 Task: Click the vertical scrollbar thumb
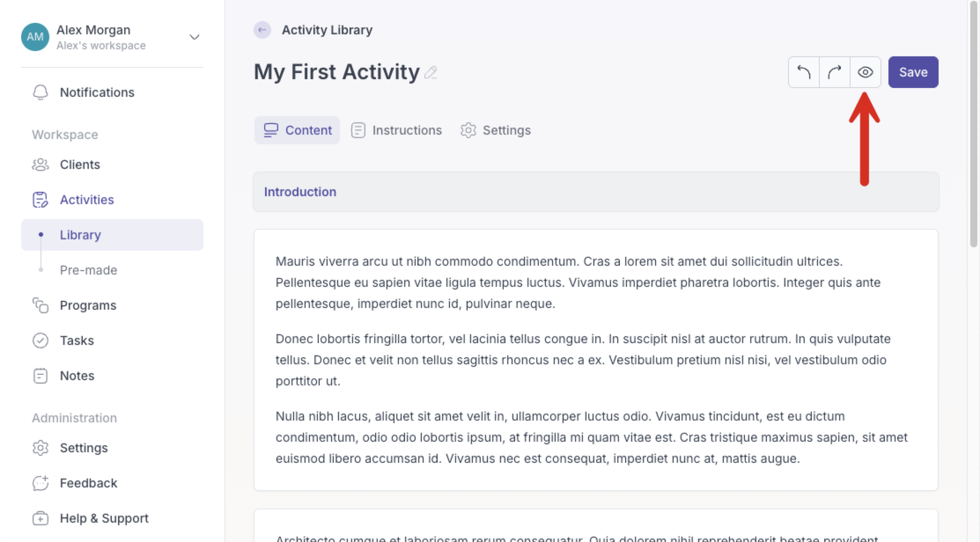(973, 125)
